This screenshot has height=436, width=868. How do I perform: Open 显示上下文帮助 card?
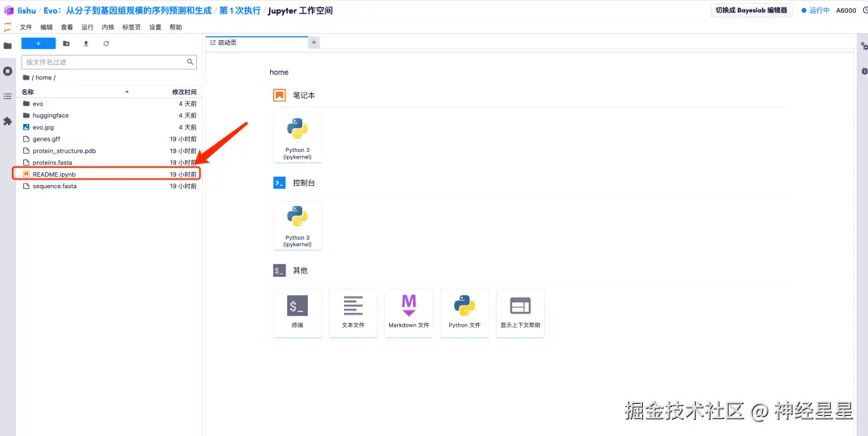[x=520, y=312]
